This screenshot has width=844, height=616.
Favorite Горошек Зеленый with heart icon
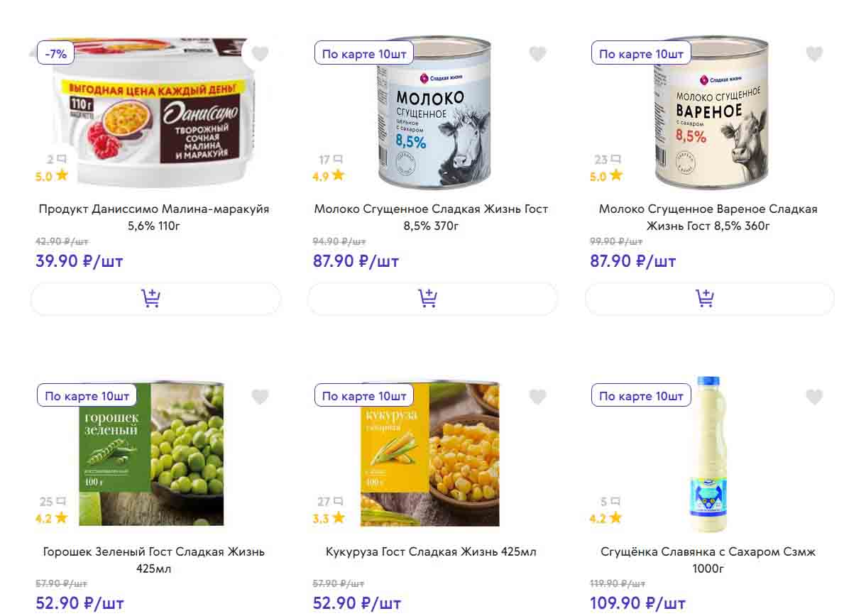point(260,397)
